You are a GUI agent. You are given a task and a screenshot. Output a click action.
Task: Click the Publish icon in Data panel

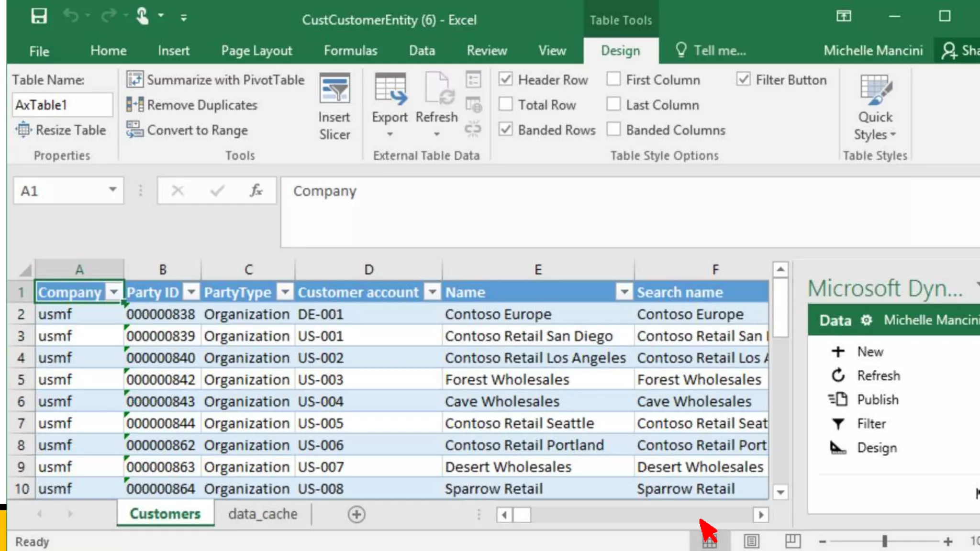click(838, 399)
